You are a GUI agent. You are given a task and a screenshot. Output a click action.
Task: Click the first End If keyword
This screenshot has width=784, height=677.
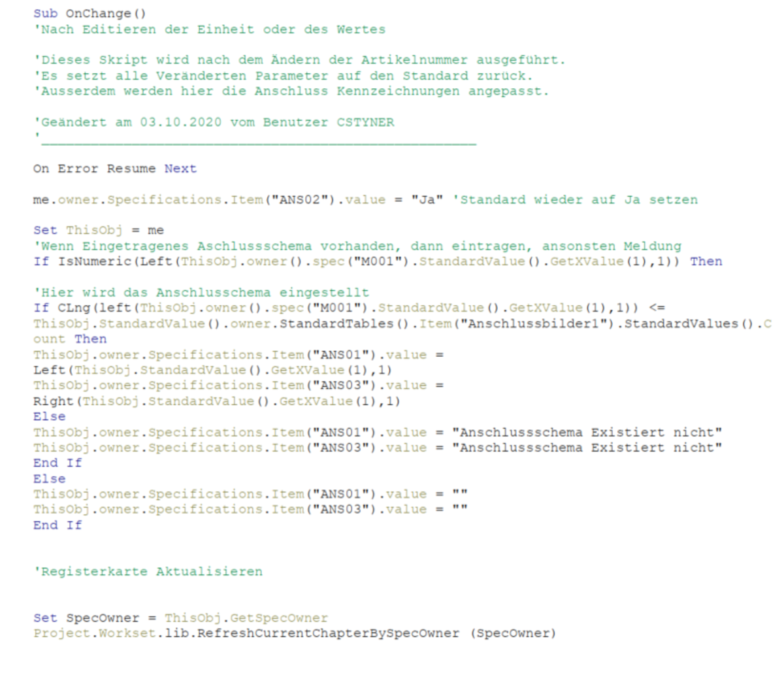pyautogui.click(x=57, y=463)
